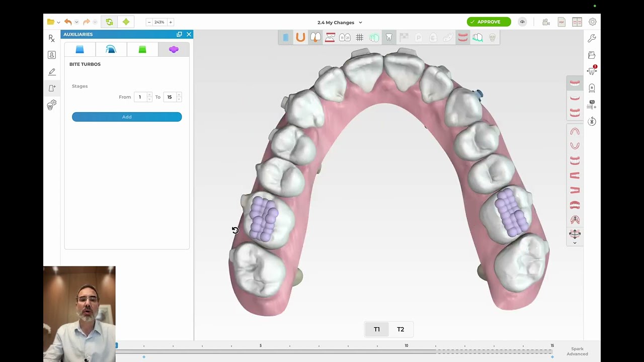Open the skull settings icon in sidebar
Image resolution: width=644 pixels, height=362 pixels.
(x=52, y=105)
